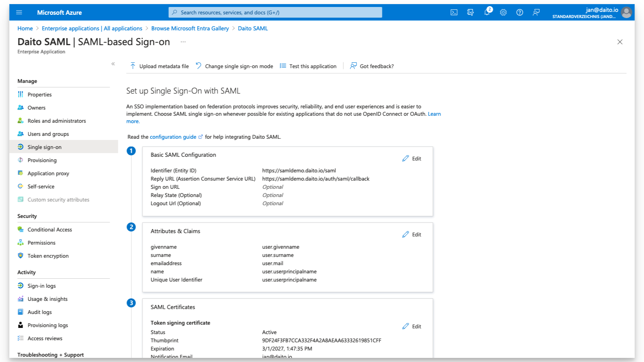This screenshot has width=644, height=362.
Task: Open the account avatar for jan@daito.io
Action: [x=626, y=12]
